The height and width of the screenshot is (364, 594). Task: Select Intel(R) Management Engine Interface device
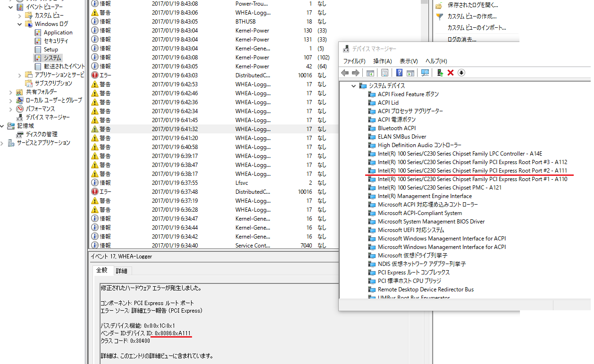pos(425,196)
